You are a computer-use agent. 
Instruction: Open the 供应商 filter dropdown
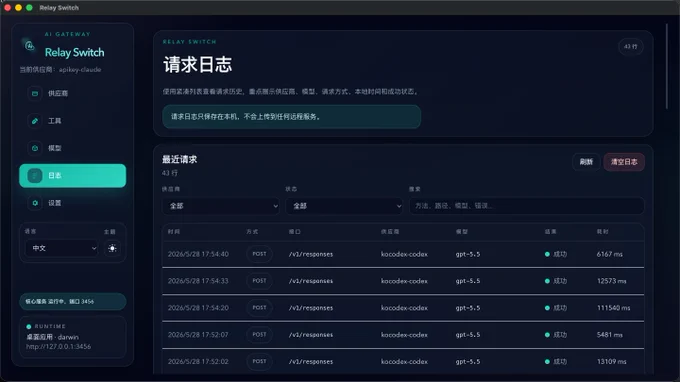pyautogui.click(x=221, y=206)
